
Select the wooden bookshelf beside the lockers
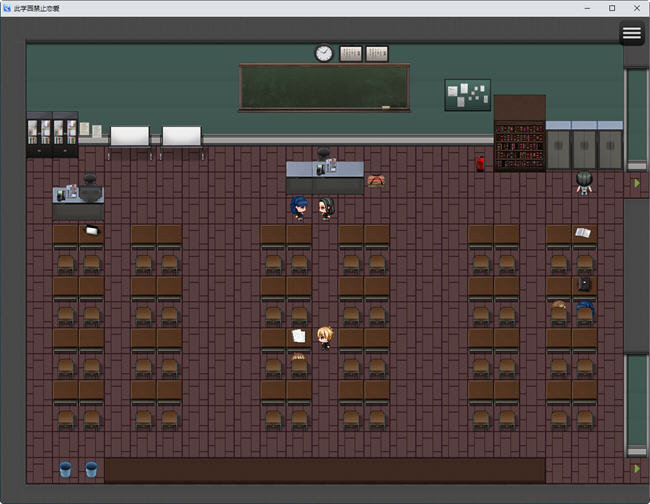click(519, 133)
